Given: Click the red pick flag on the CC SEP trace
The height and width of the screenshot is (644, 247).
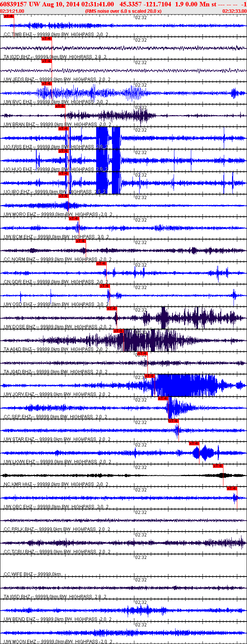Looking at the screenshot, I should tap(163, 398).
